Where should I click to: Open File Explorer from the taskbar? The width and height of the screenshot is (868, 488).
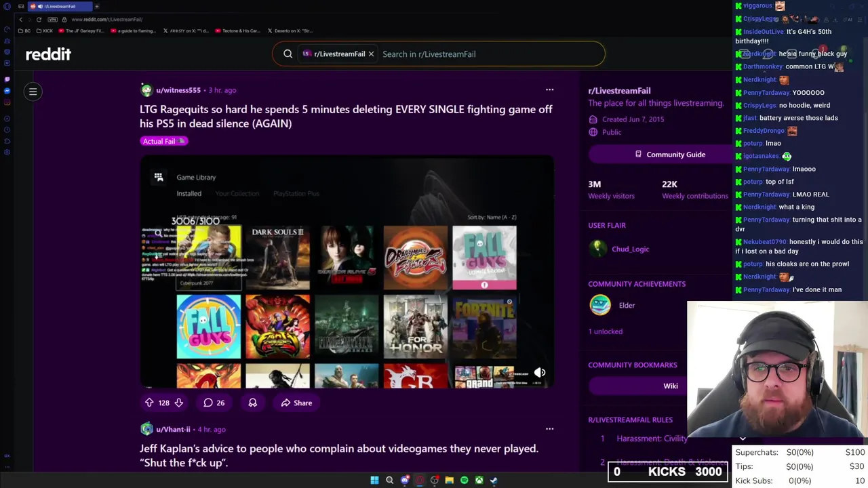coord(449,480)
